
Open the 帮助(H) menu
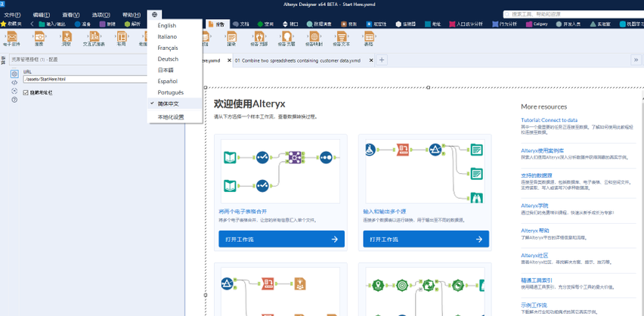[132, 14]
